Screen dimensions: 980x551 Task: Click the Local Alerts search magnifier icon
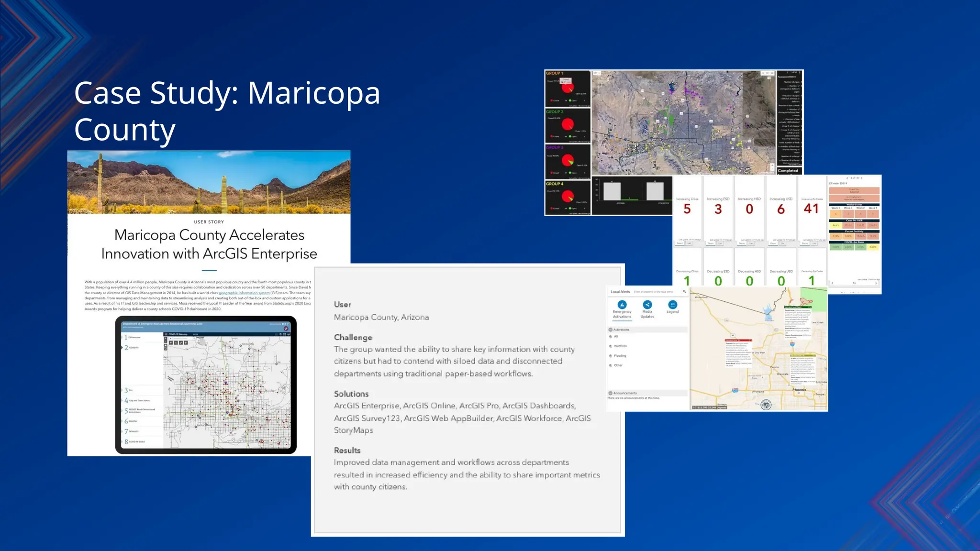(684, 291)
